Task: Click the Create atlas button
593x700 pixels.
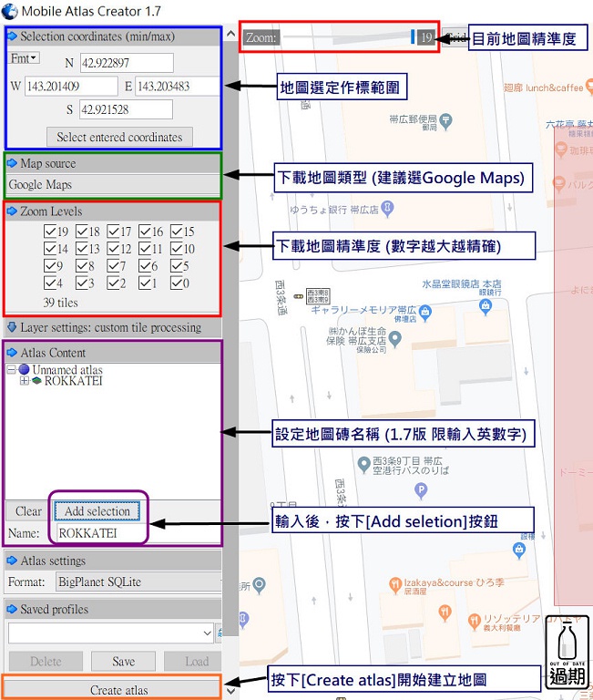Action: coord(113,690)
